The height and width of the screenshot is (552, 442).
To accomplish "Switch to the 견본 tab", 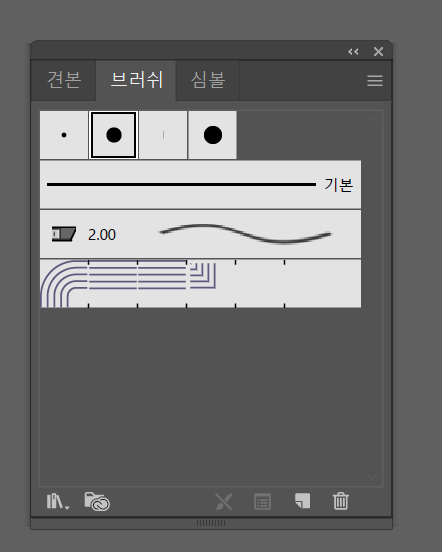I will [x=64, y=80].
